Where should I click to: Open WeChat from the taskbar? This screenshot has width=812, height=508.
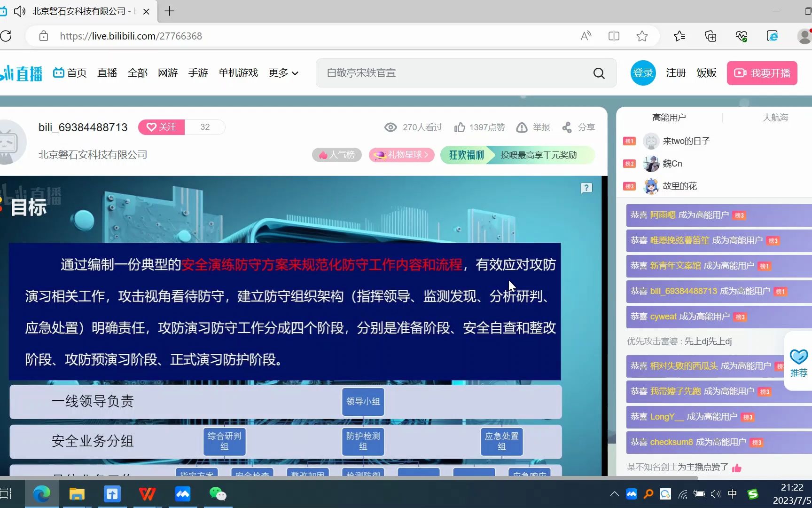[217, 494]
